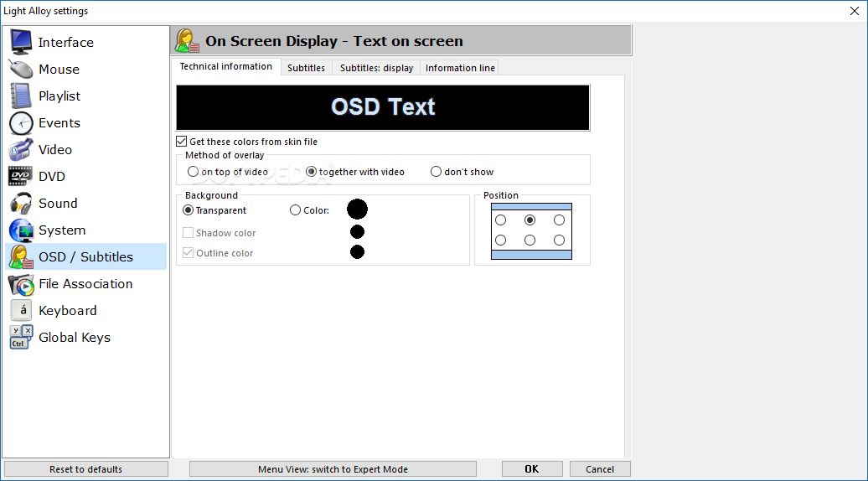Set OSD position to bottom left

coord(501,240)
